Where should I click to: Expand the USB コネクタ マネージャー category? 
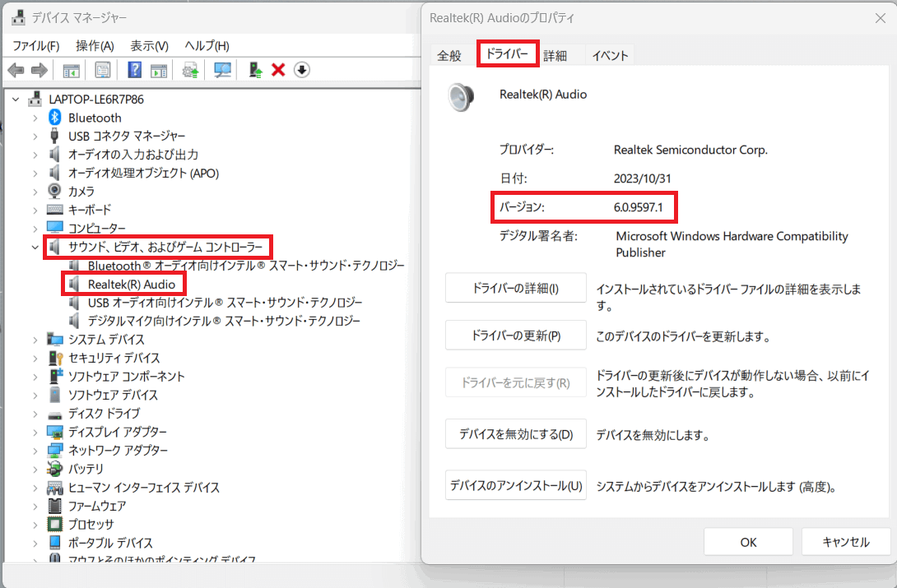point(35,136)
